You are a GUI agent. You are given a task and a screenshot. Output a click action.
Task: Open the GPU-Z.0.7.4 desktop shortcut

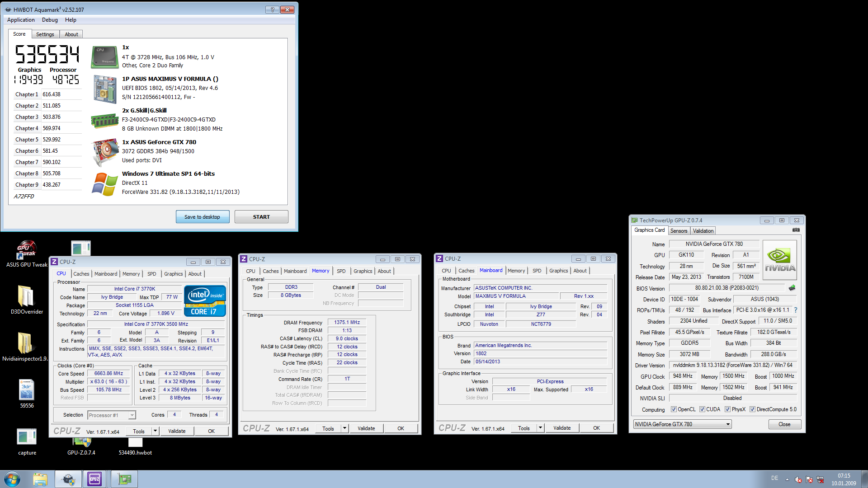tap(81, 446)
